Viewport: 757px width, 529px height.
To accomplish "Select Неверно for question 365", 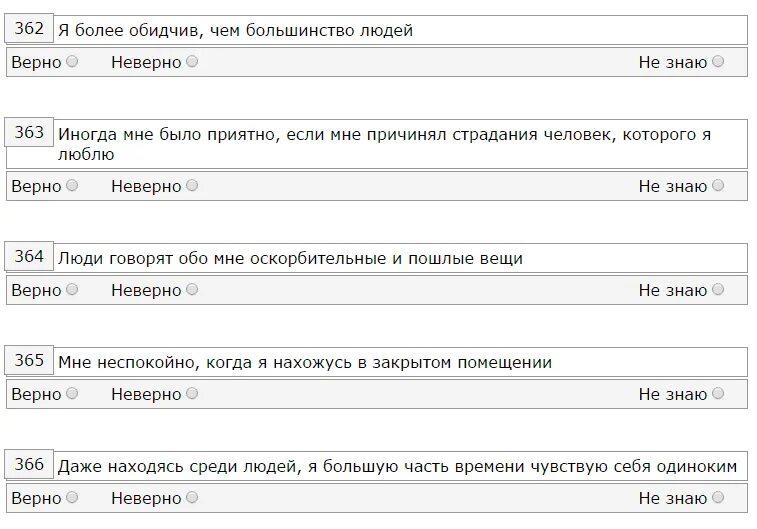I will coord(192,393).
